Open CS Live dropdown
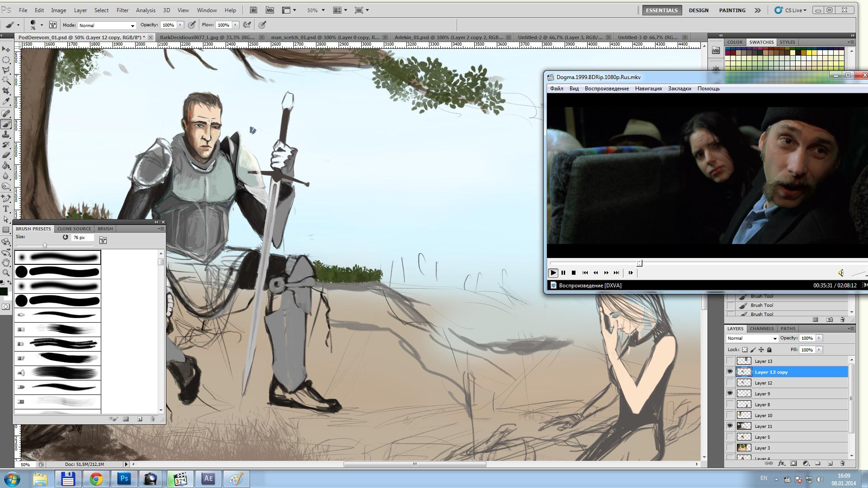The width and height of the screenshot is (868, 488). 790,10
